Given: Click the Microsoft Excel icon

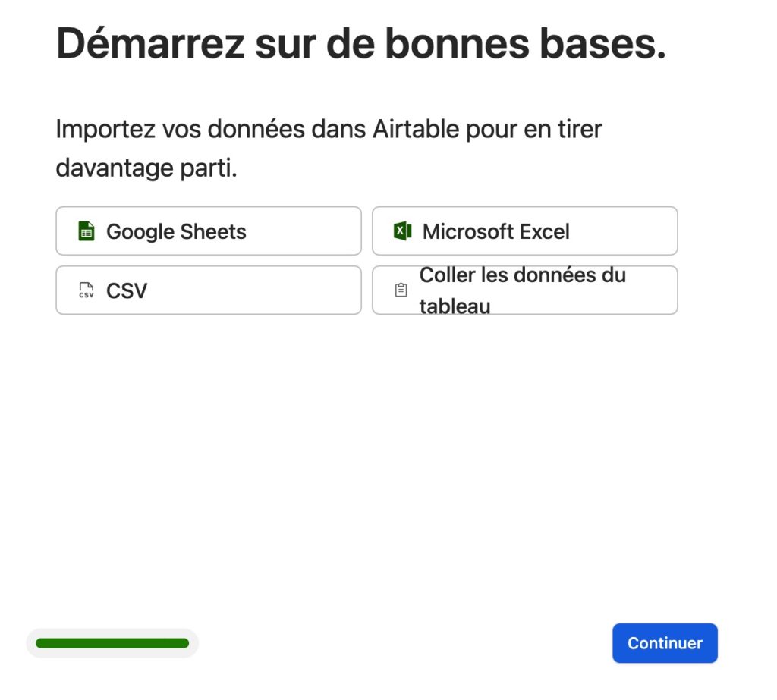Looking at the screenshot, I should (x=402, y=230).
